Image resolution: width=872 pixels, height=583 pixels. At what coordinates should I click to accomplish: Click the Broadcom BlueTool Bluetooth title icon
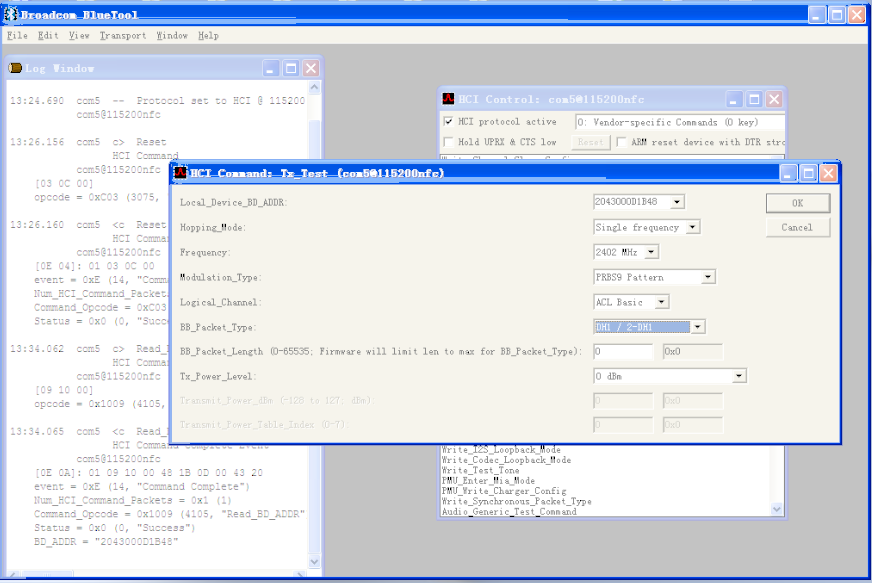coord(11,14)
